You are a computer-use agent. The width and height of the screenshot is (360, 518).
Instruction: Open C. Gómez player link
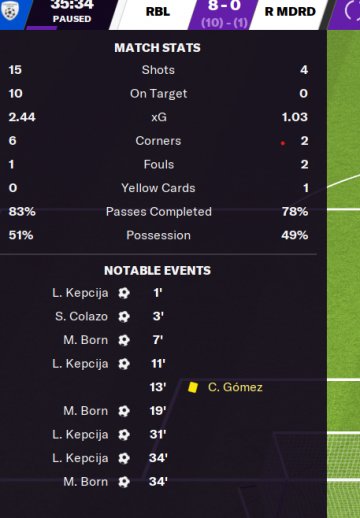click(235, 387)
